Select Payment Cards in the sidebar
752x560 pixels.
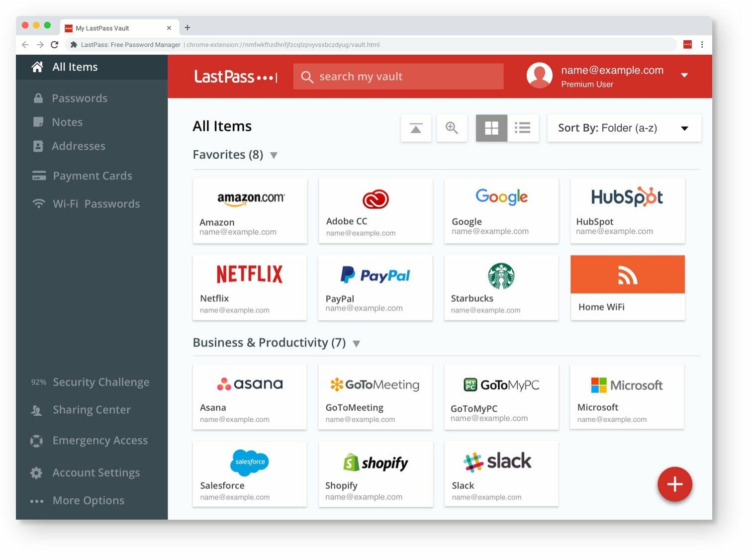(93, 176)
